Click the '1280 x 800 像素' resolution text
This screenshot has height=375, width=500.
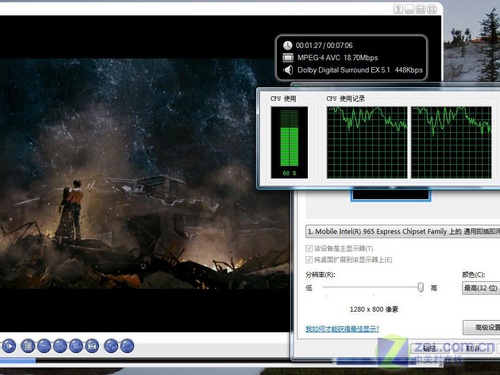click(x=374, y=309)
